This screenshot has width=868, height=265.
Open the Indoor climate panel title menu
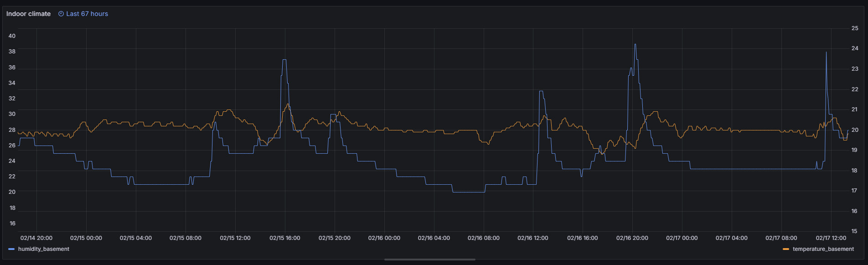coord(28,14)
